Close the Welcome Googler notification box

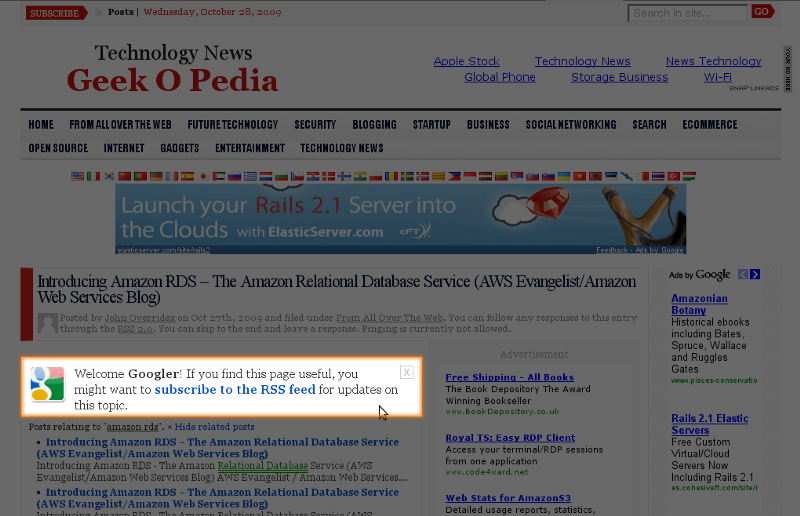click(406, 372)
